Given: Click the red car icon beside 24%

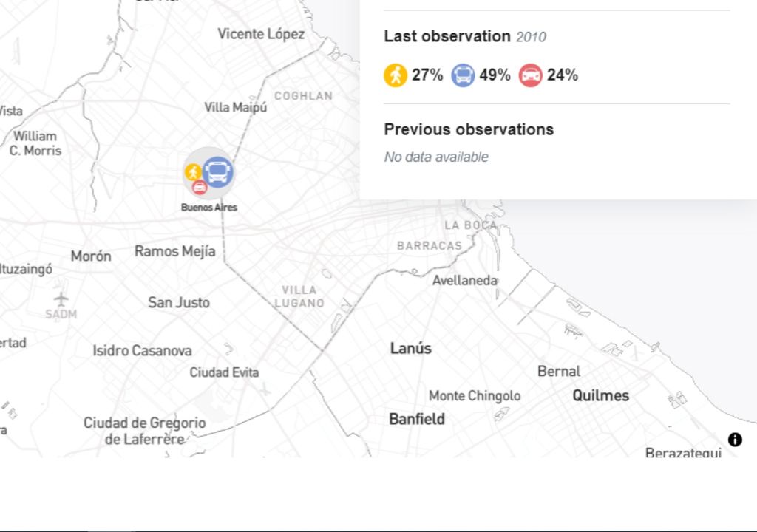Looking at the screenshot, I should coord(531,75).
